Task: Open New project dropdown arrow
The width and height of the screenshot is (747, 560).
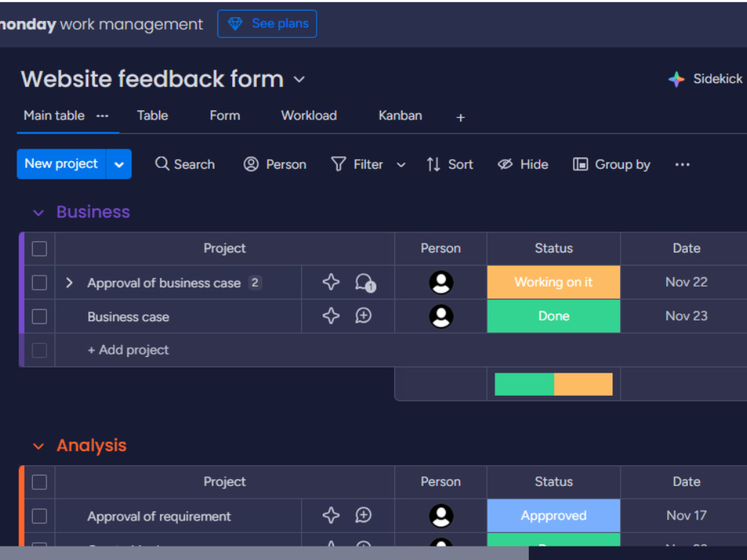Action: pos(119,164)
